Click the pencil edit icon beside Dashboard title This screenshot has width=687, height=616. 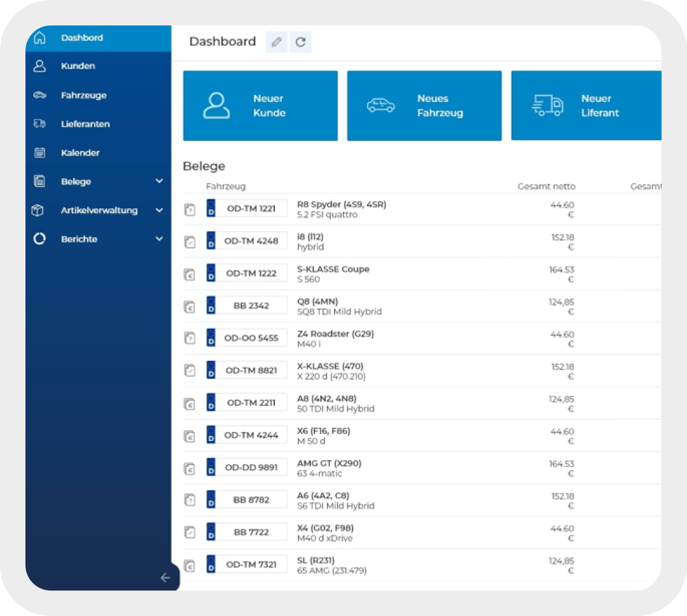pyautogui.click(x=277, y=42)
